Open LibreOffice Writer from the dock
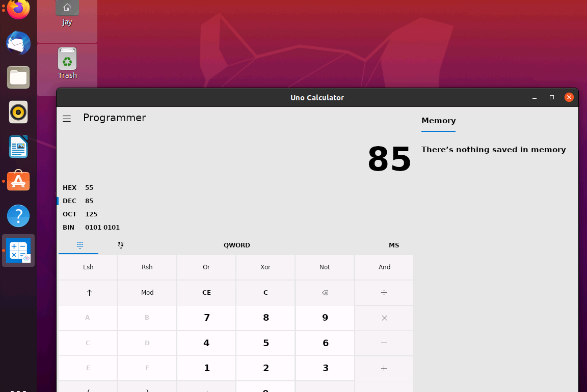The height and width of the screenshot is (392, 587). [18, 147]
